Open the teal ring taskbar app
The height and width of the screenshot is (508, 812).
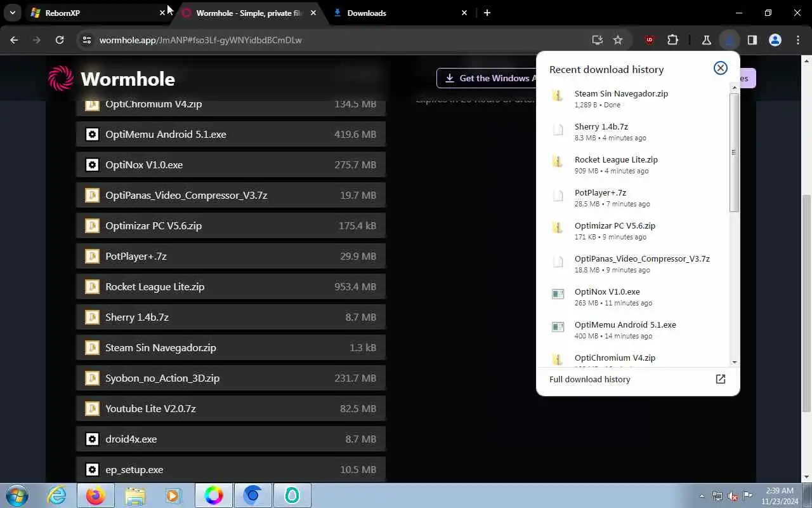(292, 495)
